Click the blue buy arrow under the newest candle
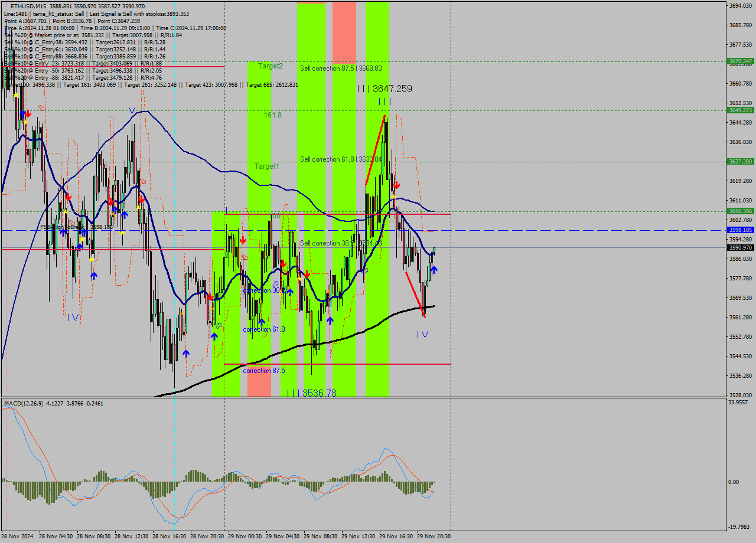The image size is (756, 543). pos(434,269)
